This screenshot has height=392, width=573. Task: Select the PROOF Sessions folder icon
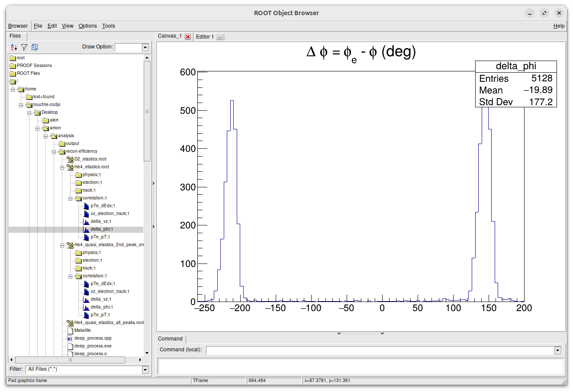(x=13, y=66)
